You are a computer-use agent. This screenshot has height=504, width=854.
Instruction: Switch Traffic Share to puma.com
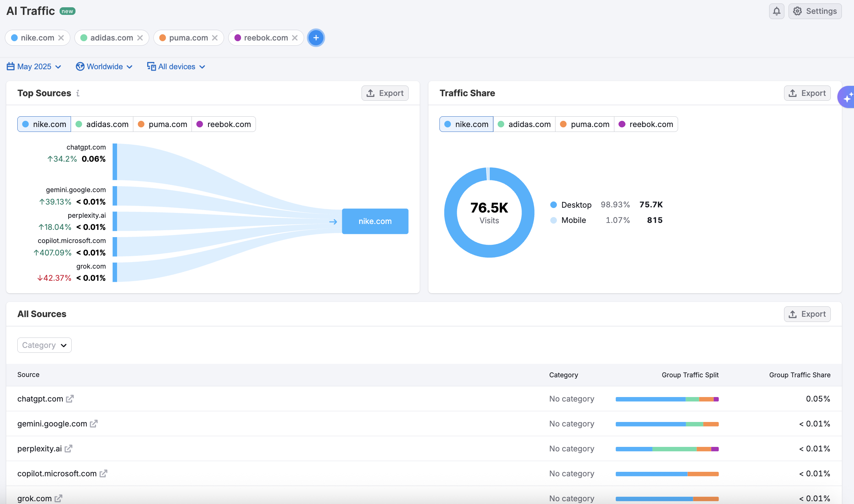(x=585, y=124)
